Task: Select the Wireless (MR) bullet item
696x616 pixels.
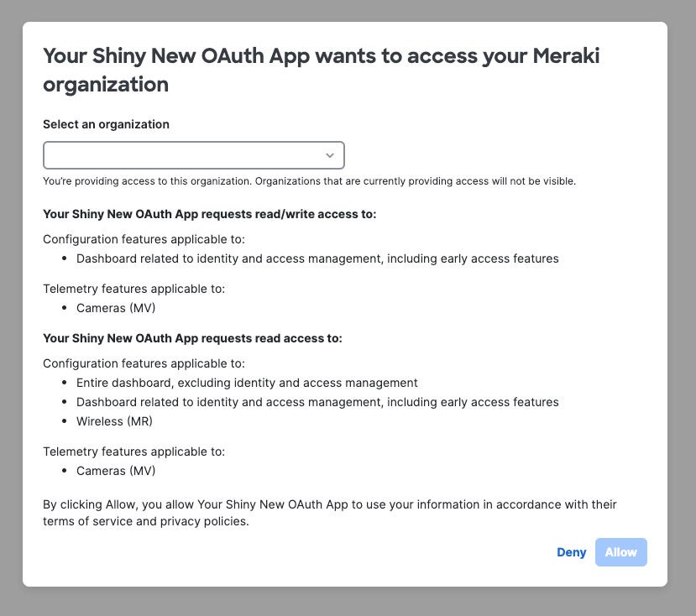Action: tap(114, 421)
